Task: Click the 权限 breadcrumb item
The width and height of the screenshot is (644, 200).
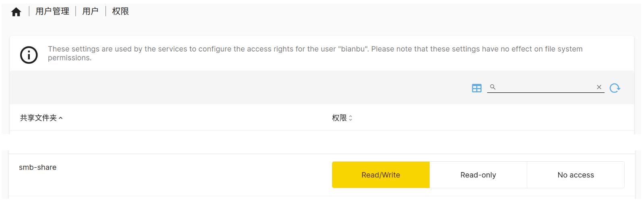Action: click(120, 11)
